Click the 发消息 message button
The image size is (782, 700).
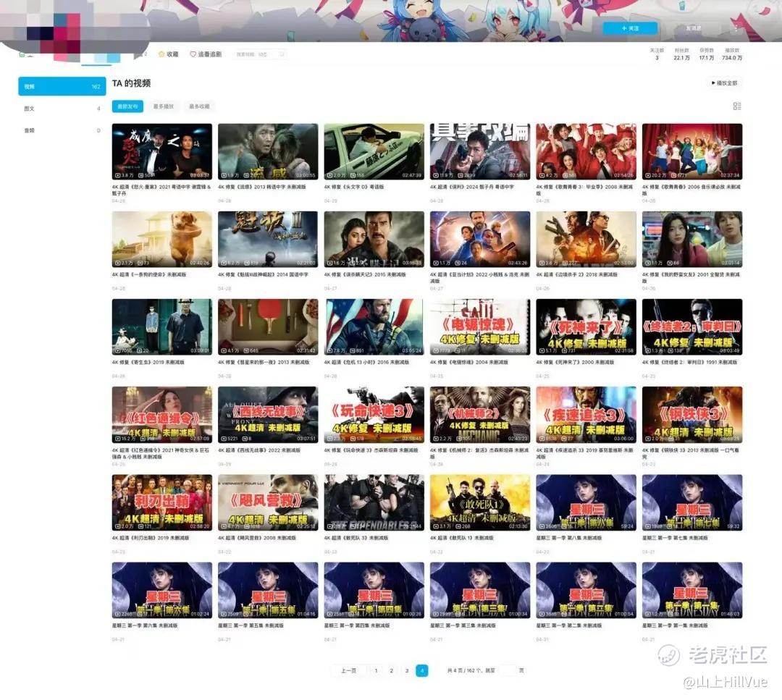[x=693, y=28]
